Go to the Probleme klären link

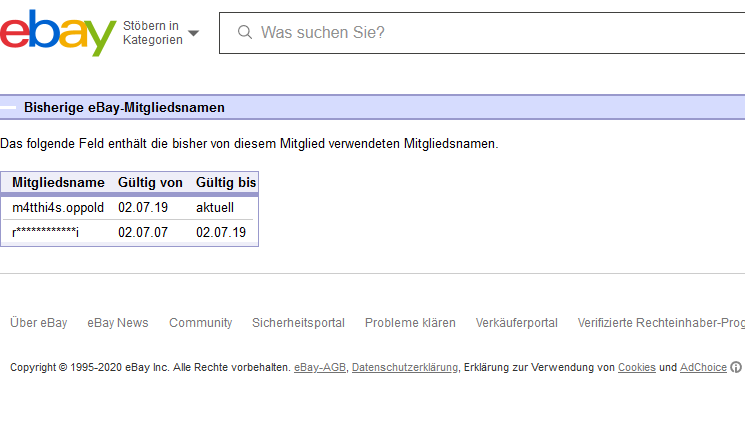410,323
